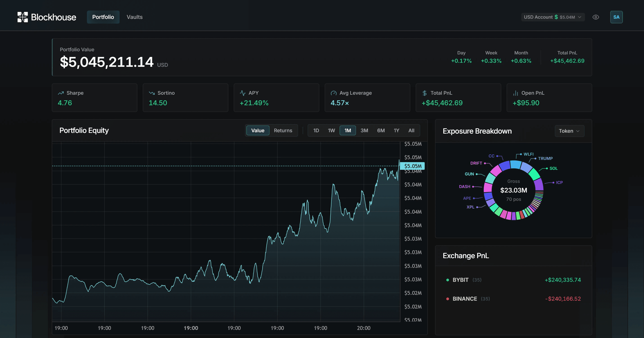This screenshot has width=644, height=338.
Task: Toggle balance visibility eye icon
Action: 596,17
